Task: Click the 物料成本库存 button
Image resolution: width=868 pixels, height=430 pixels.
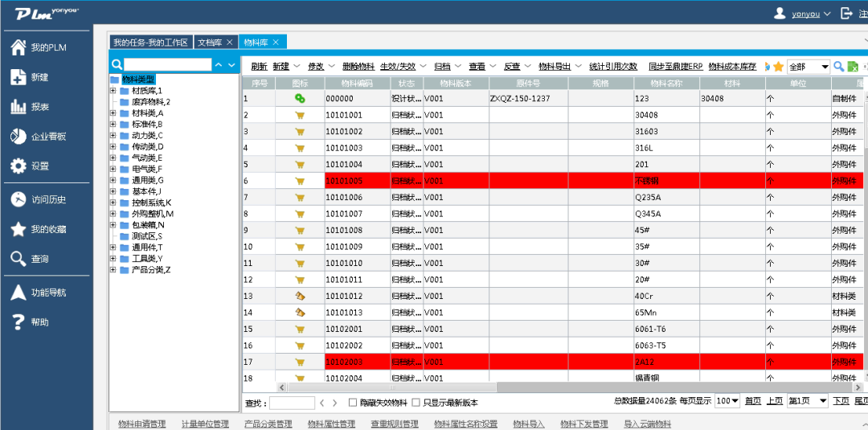Action: (x=732, y=67)
